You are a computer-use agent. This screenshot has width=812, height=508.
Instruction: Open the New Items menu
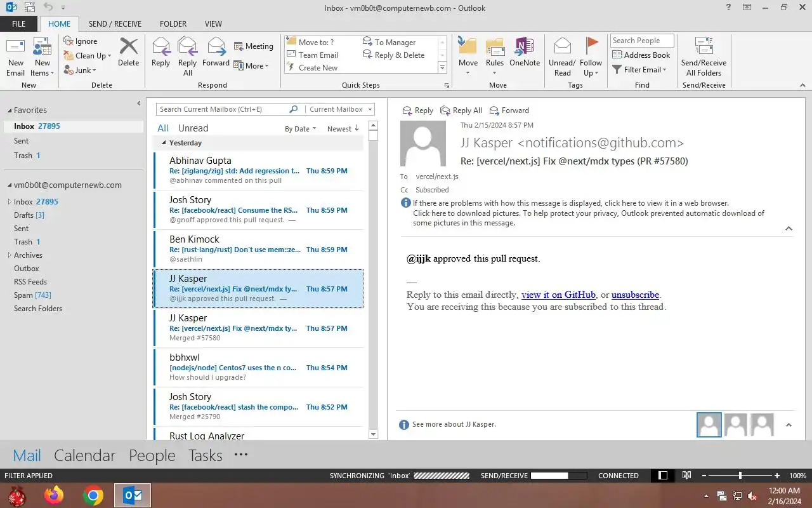[43, 57]
